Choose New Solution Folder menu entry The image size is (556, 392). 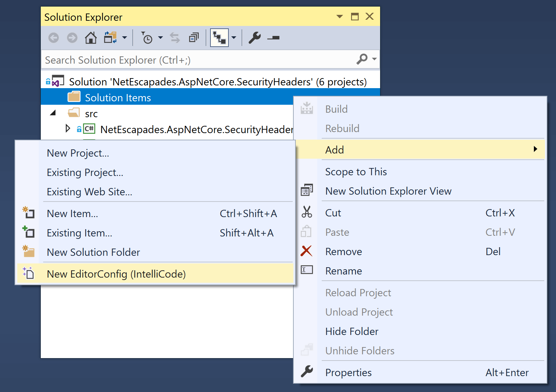pos(155,252)
